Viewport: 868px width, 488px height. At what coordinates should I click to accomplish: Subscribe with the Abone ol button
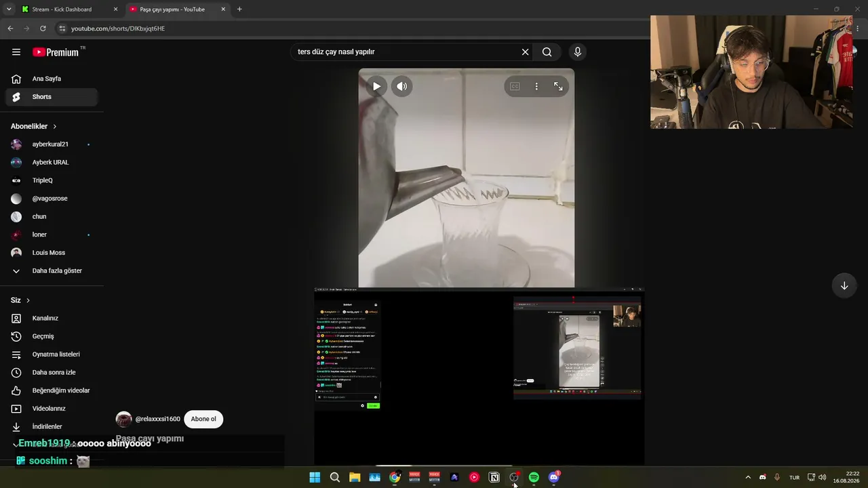point(203,419)
